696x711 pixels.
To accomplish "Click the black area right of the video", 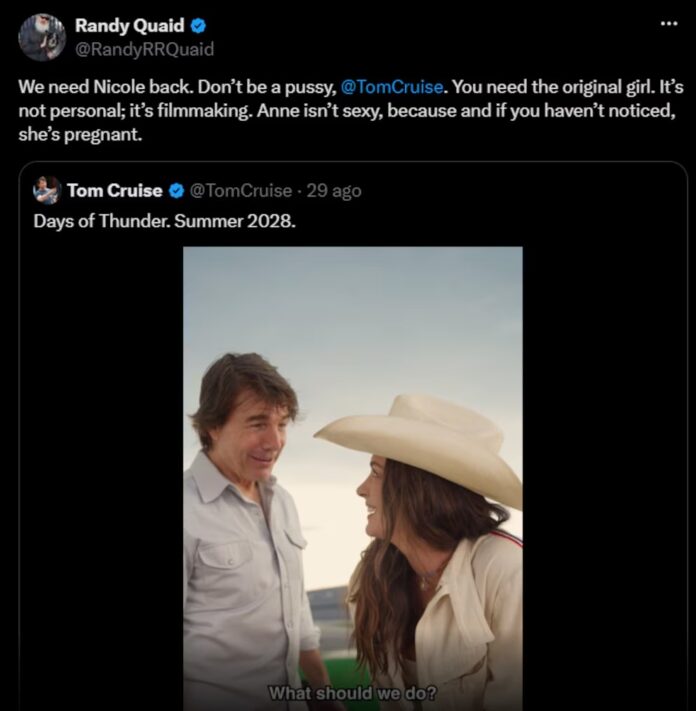I will click(604, 479).
